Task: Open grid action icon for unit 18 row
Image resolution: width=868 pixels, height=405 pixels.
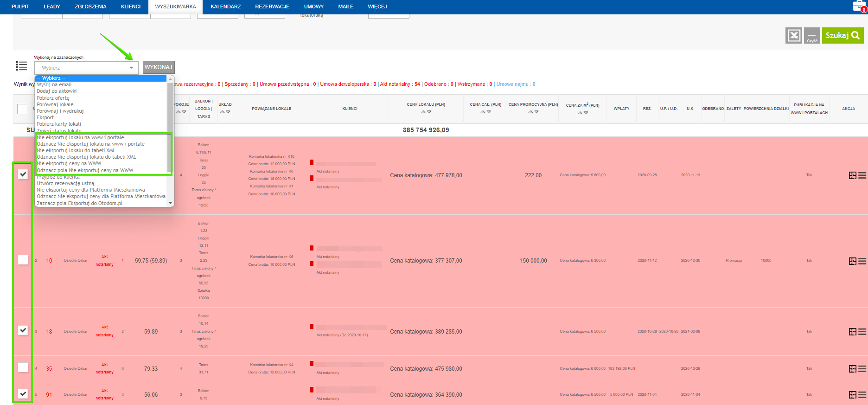Action: coord(852,332)
